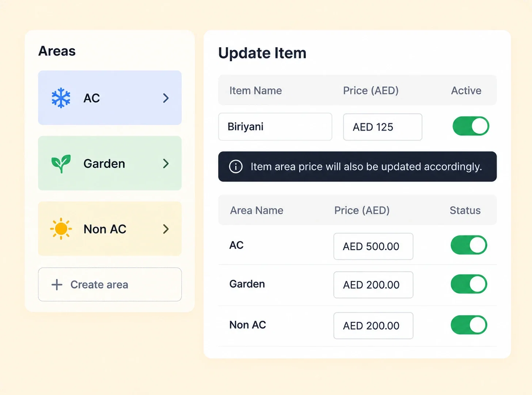This screenshot has width=532, height=395.
Task: Select the AC label in the Areas list
Action: 92,98
